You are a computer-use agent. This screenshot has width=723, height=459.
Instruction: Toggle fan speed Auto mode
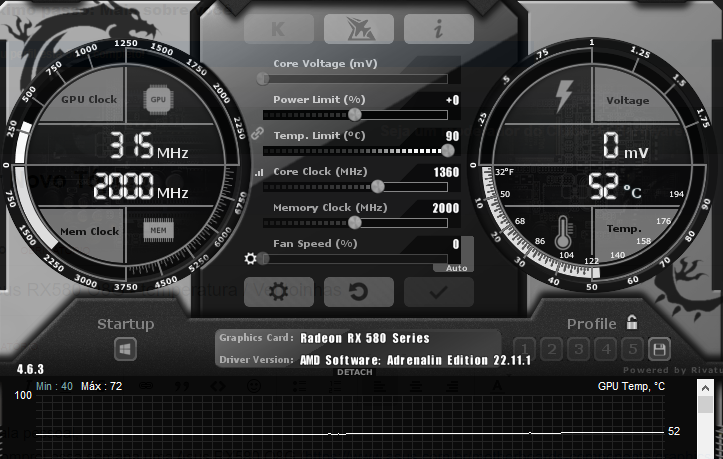coord(456,268)
